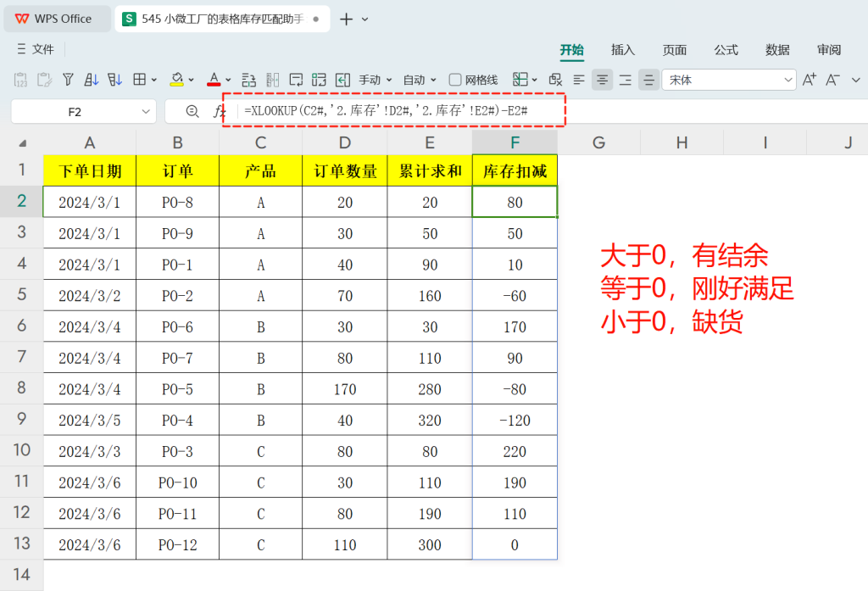Align text right
Screen dimensions: 868x591
626,80
